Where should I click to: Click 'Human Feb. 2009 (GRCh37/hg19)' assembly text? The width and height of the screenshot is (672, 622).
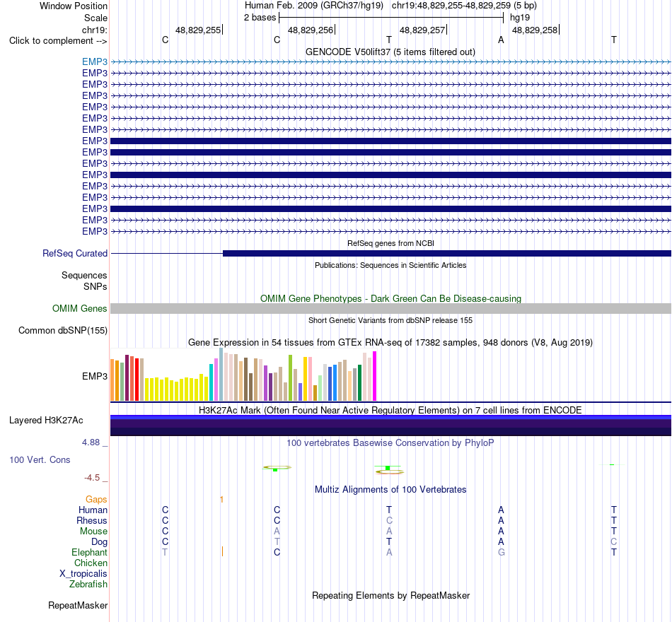tap(313, 6)
